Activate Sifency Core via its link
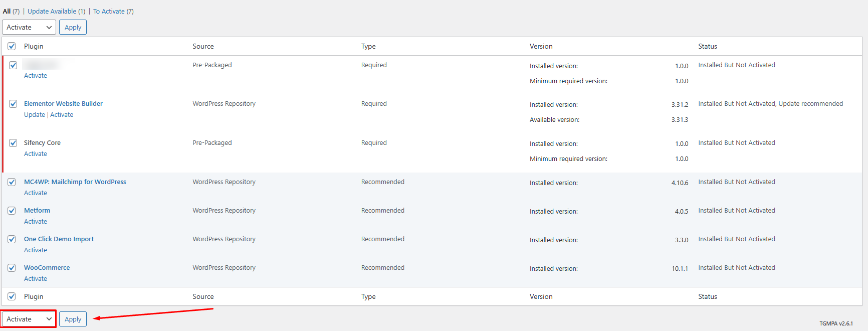This screenshot has width=868, height=331. coord(36,154)
